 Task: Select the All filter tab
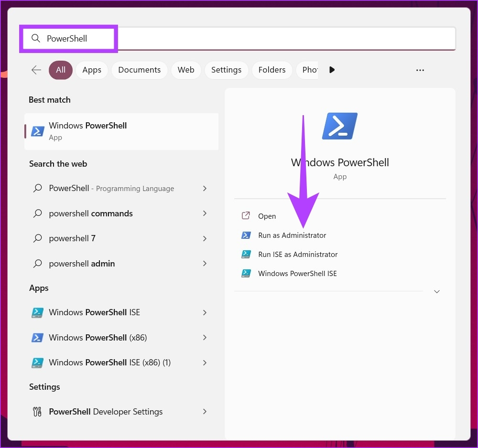pyautogui.click(x=61, y=70)
